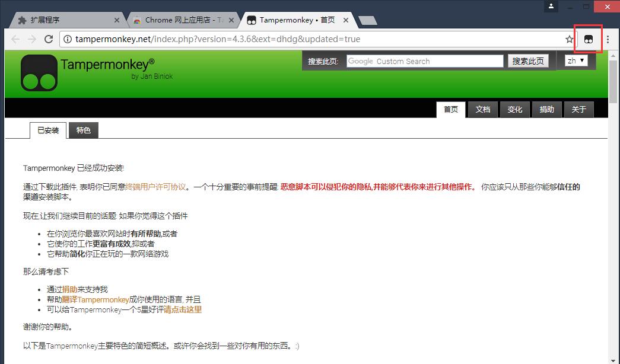Click the 那么请考虑下 text
Viewport: 620px width, 364px height.
tap(46, 272)
